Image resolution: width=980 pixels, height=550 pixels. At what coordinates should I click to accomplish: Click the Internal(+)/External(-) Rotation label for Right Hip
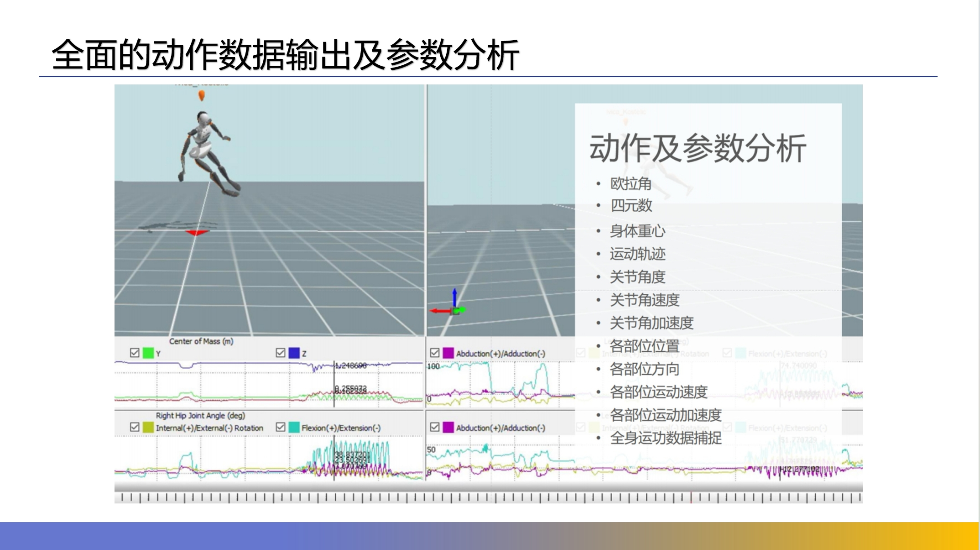pos(209,428)
